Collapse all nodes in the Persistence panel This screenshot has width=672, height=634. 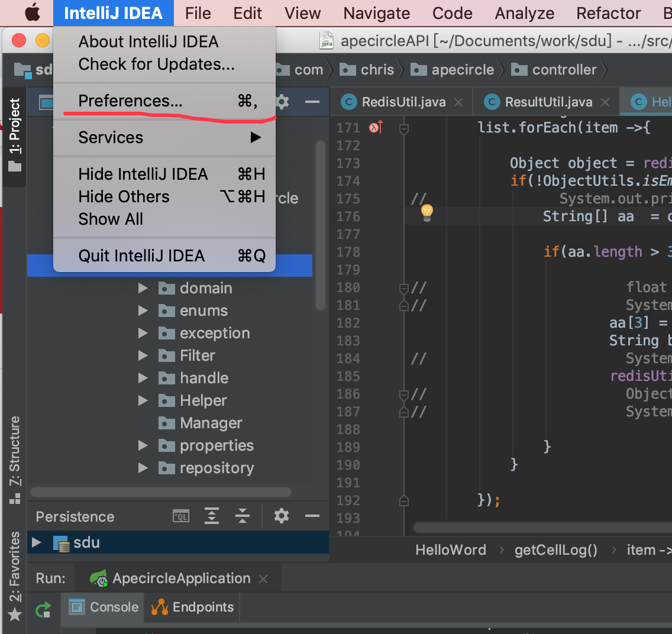(x=242, y=516)
